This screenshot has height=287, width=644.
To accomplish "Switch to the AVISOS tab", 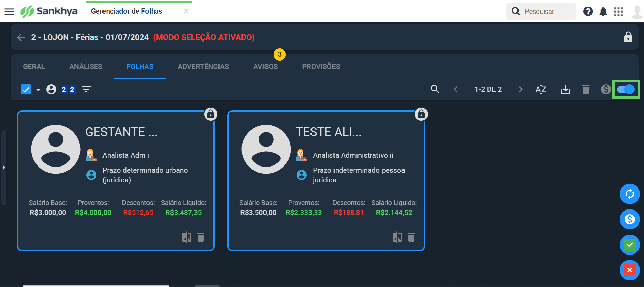I will point(266,67).
